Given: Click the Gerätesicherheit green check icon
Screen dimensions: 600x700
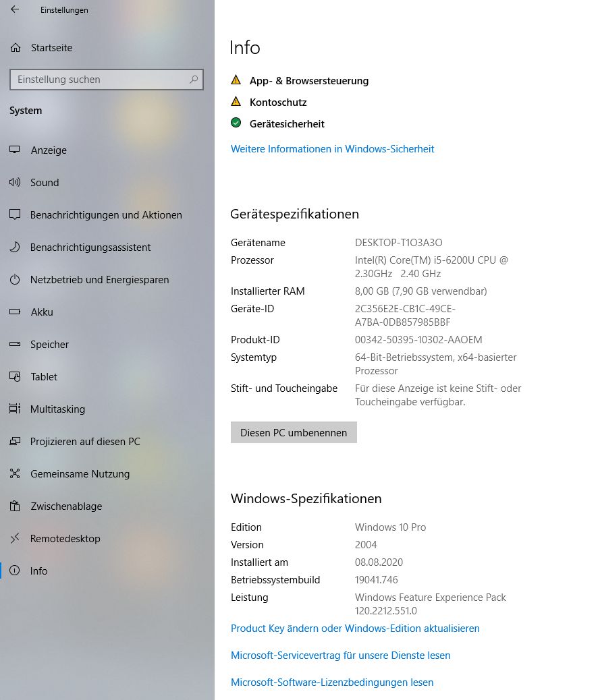Looking at the screenshot, I should 236,123.
